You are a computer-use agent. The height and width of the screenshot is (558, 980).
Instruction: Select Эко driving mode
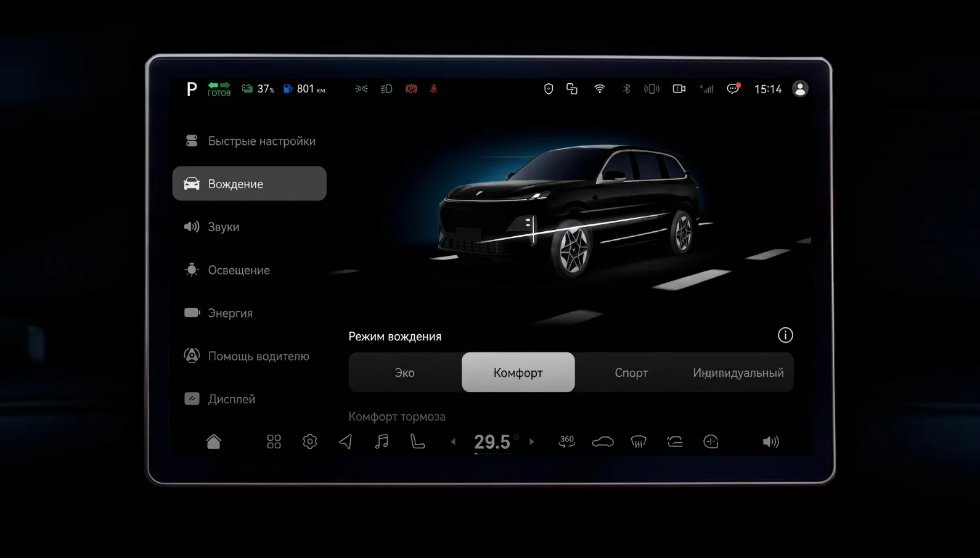[x=405, y=372]
